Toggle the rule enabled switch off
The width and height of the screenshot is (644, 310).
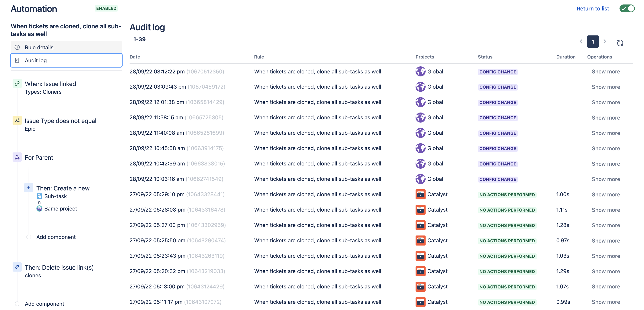(627, 9)
